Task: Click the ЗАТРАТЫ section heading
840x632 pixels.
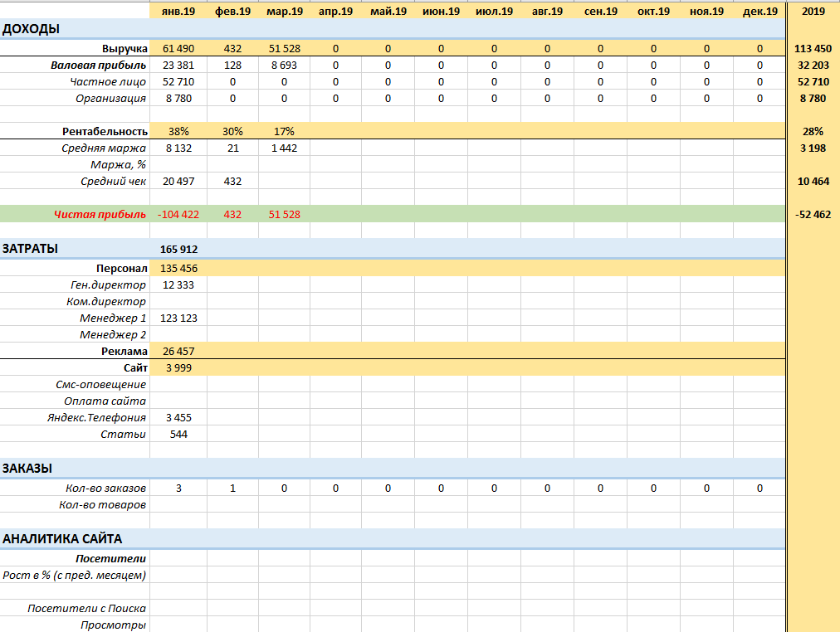Action: coord(30,249)
